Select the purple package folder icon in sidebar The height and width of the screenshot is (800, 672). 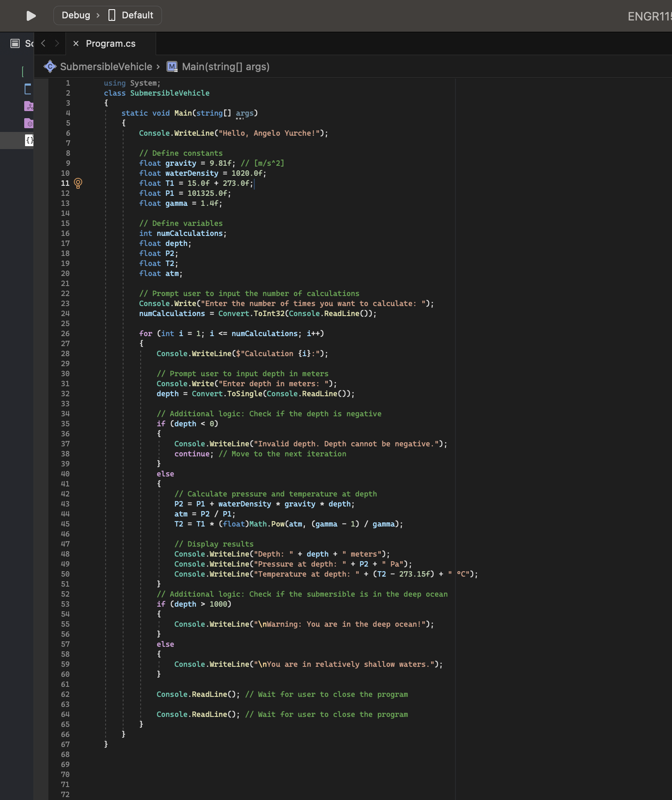[x=29, y=123]
